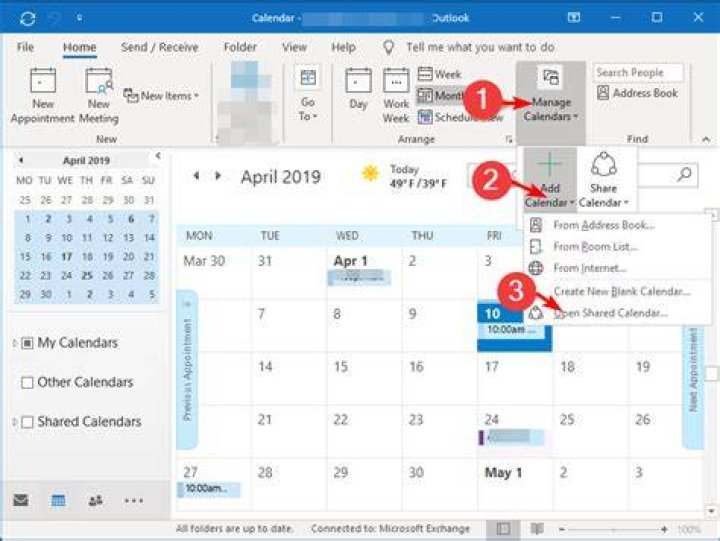Screen dimensions: 720x541
Task: Switch to Calendar in navigation bar
Action: (x=58, y=500)
